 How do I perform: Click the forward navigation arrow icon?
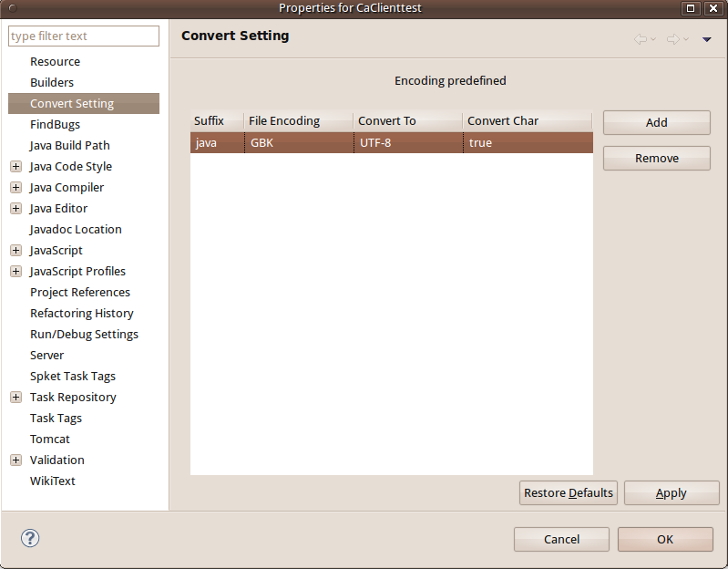[x=672, y=39]
